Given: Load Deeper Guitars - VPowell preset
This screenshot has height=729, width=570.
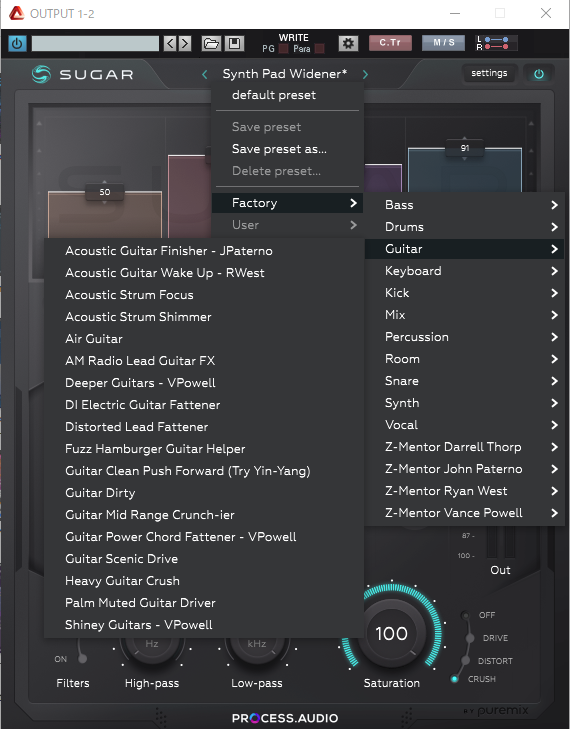Looking at the screenshot, I should (x=204, y=383).
